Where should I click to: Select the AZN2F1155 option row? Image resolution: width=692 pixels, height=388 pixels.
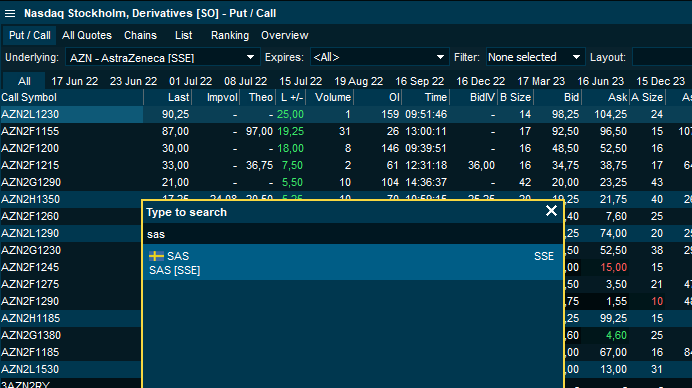(346, 132)
